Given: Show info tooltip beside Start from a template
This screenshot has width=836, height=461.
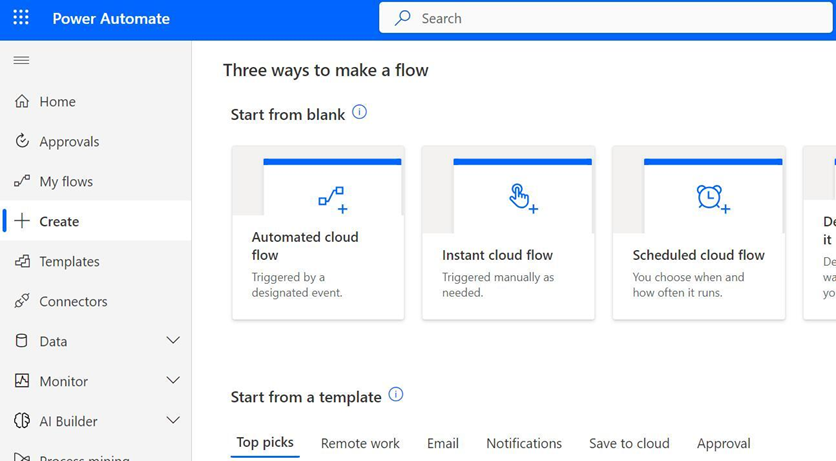Looking at the screenshot, I should point(396,394).
